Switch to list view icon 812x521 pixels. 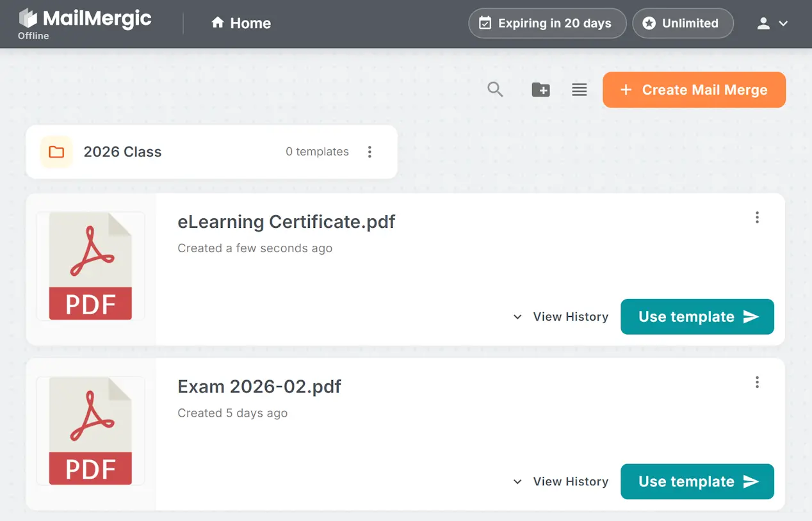579,90
